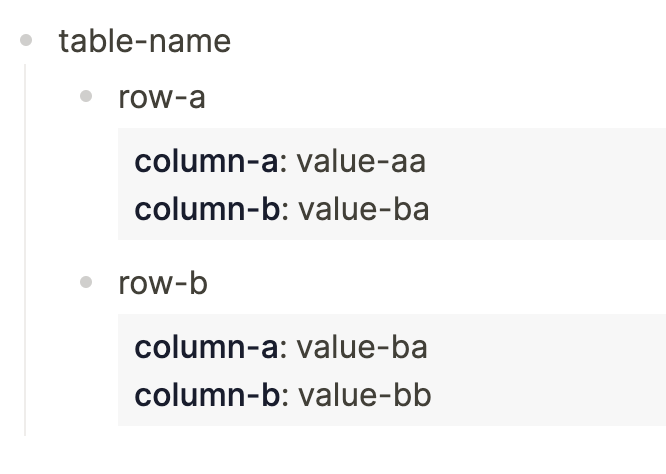Click the bullet next to row-a
666x474 pixels.
click(86, 96)
